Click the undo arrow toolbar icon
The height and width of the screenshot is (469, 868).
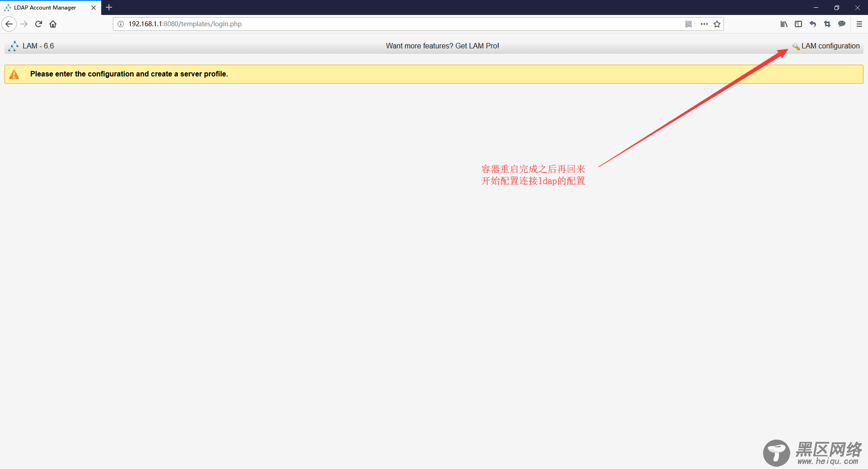(813, 24)
